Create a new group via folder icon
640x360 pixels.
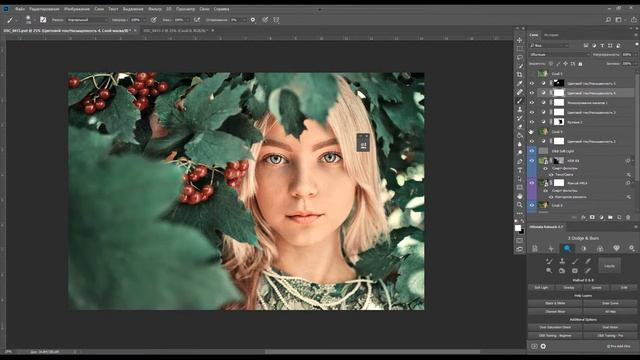[x=610, y=218]
